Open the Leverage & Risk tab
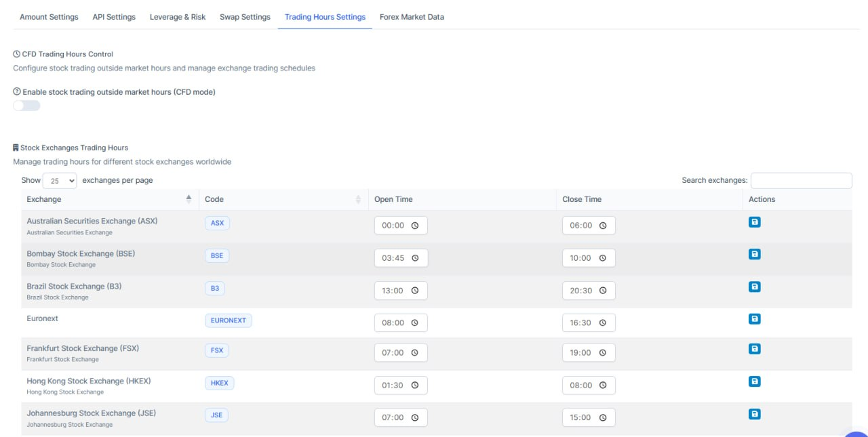This screenshot has width=868, height=437. click(178, 17)
